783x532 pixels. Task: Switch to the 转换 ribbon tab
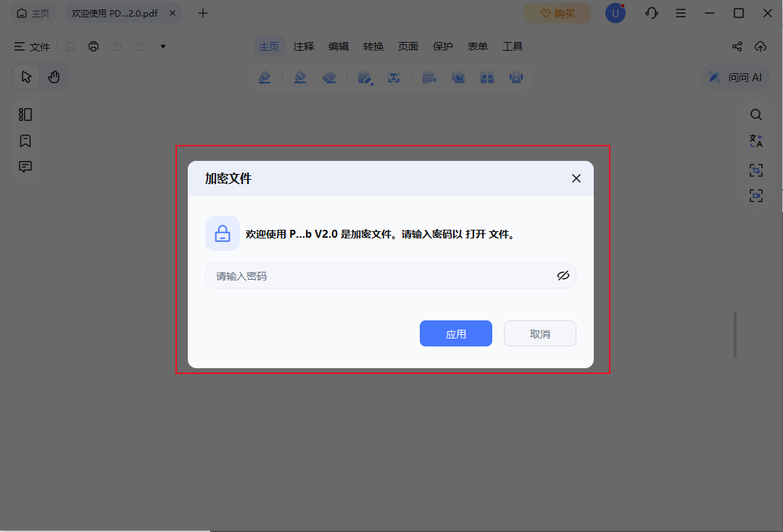(373, 46)
